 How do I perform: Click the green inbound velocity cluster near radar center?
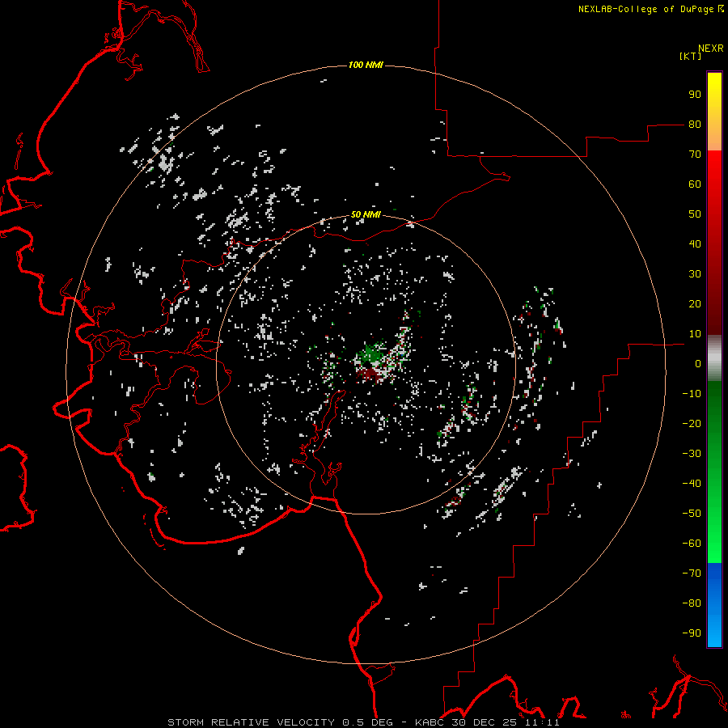point(373,355)
